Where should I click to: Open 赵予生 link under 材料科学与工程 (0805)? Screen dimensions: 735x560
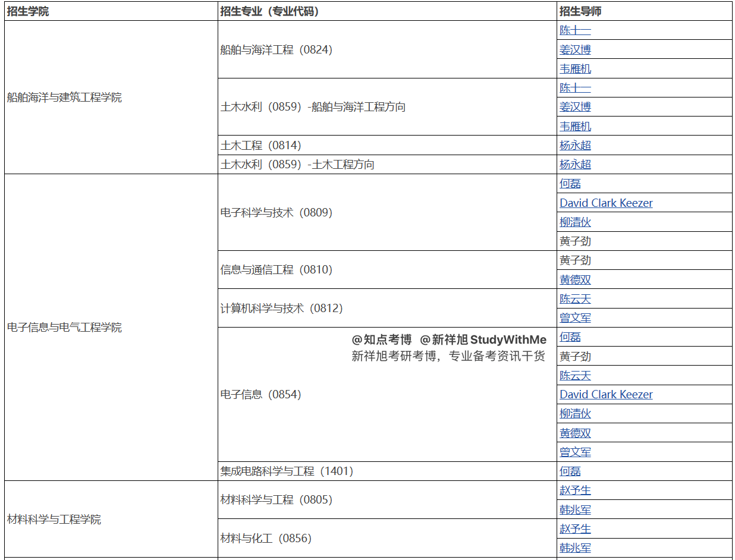point(575,490)
